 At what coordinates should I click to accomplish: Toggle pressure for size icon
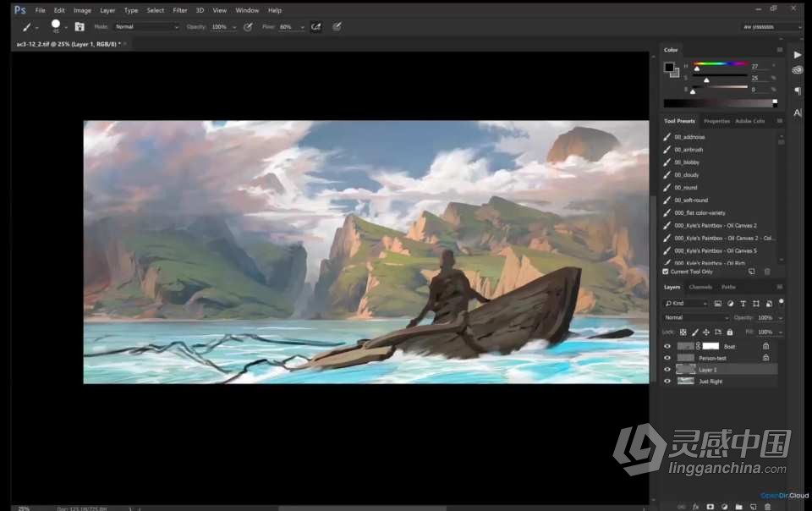pos(337,27)
